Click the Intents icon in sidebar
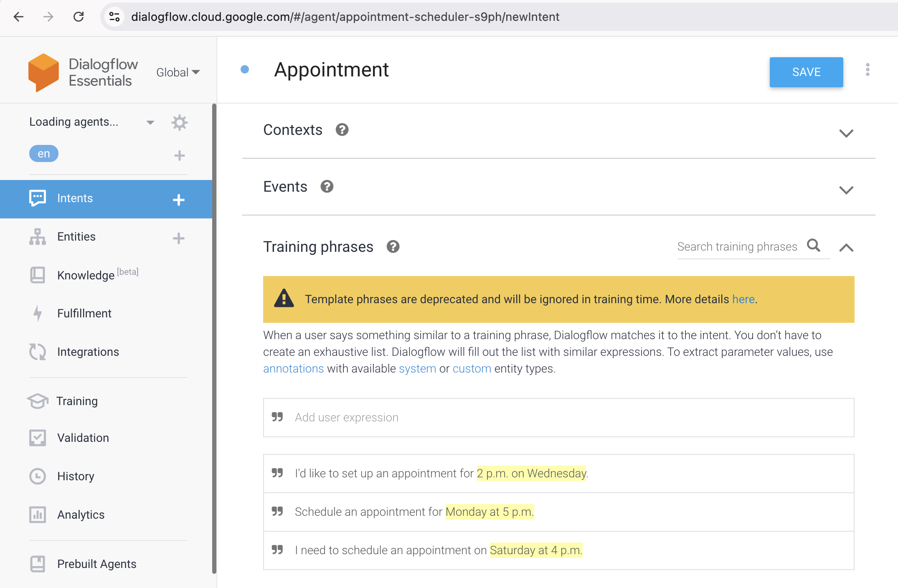Image resolution: width=898 pixels, height=588 pixels. point(37,198)
